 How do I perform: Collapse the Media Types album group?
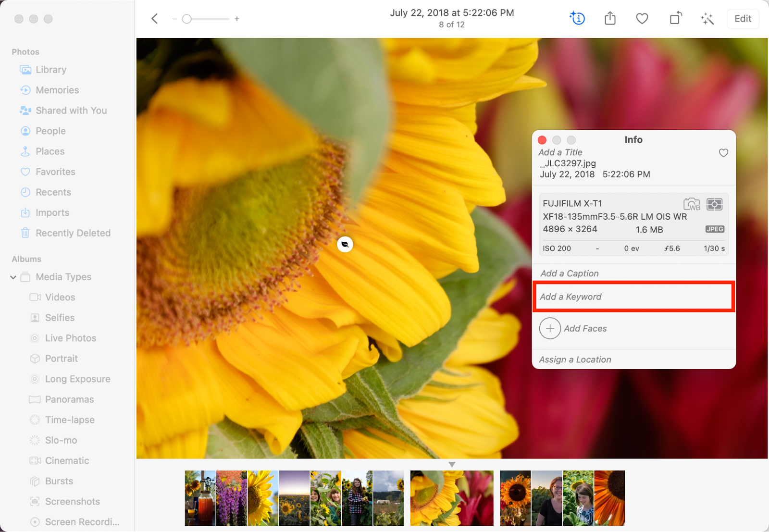pos(13,277)
